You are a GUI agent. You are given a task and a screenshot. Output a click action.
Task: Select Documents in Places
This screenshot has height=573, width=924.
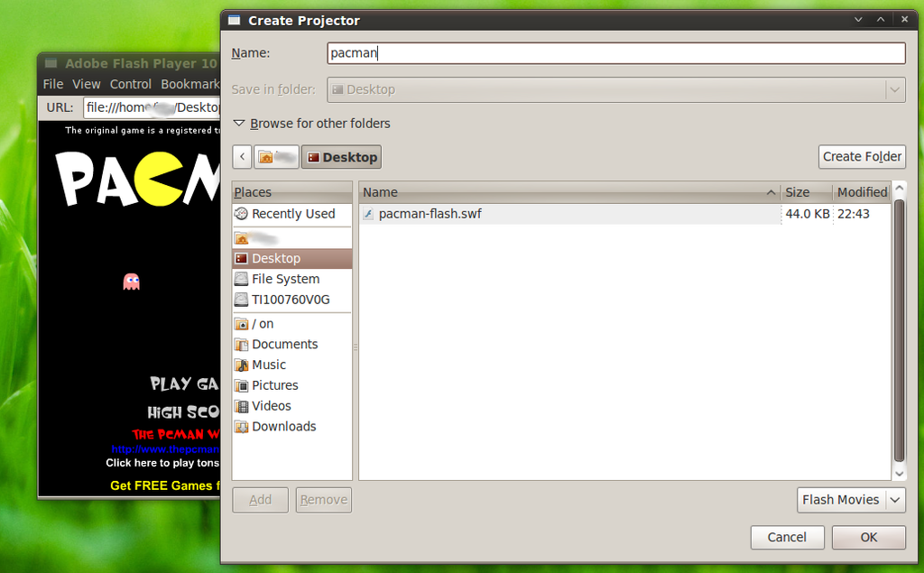(292, 345)
